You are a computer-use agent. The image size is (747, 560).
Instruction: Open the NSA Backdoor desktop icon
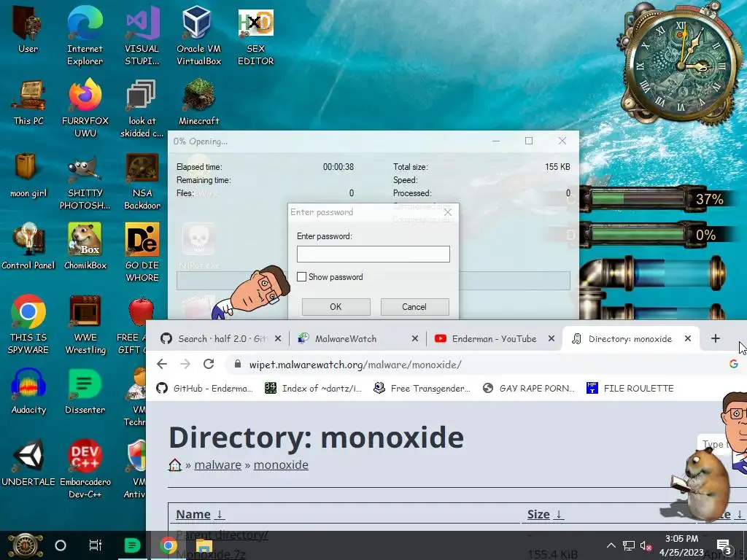pos(142,180)
